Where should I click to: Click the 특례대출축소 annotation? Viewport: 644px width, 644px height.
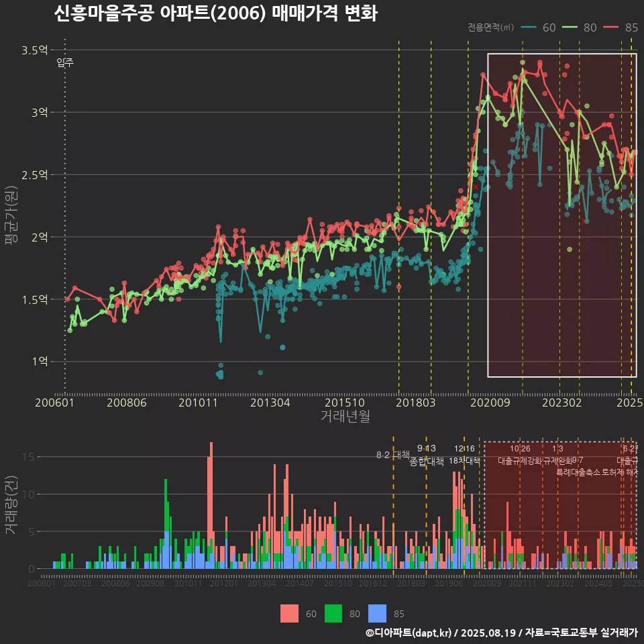[x=578, y=472]
